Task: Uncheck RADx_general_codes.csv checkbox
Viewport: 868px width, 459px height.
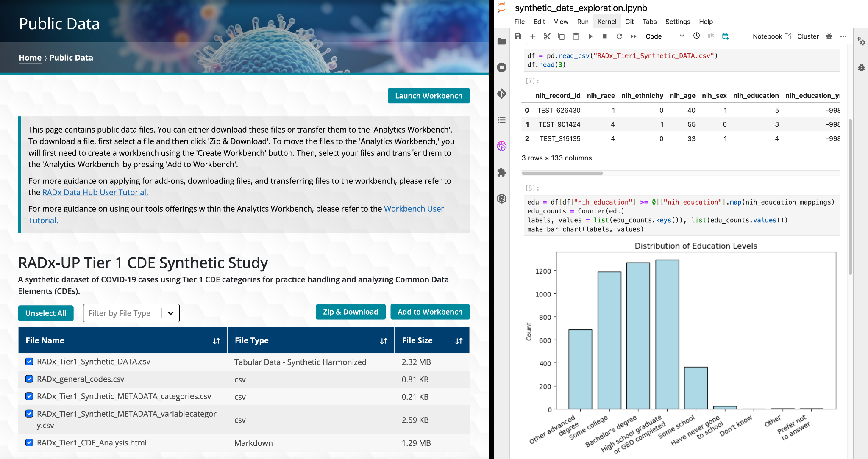Action: pyautogui.click(x=29, y=379)
